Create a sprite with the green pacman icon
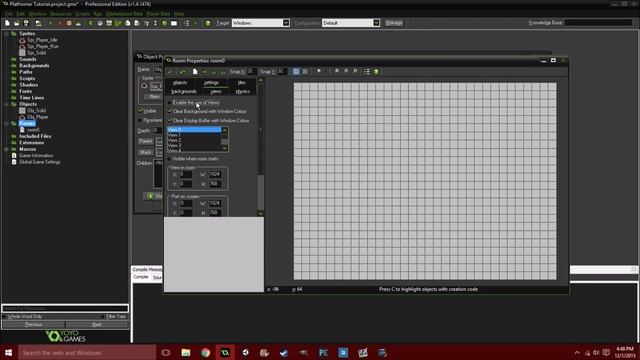Image resolution: width=640 pixels, height=360 pixels. point(91,23)
